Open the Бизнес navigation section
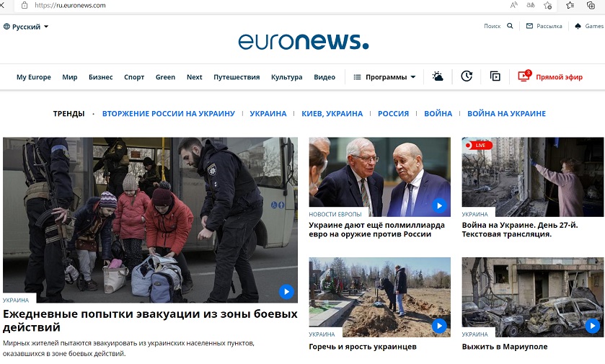The width and height of the screenshot is (605, 364). (x=101, y=77)
